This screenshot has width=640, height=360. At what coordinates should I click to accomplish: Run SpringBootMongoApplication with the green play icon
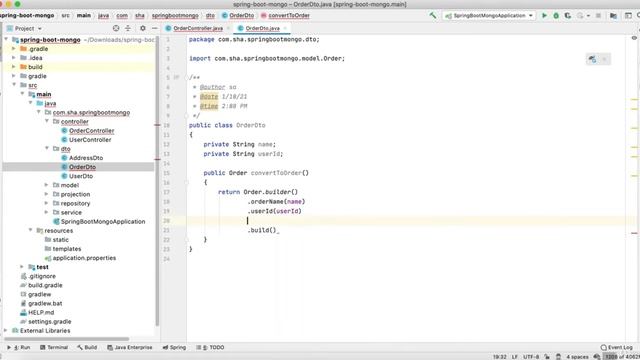point(544,16)
